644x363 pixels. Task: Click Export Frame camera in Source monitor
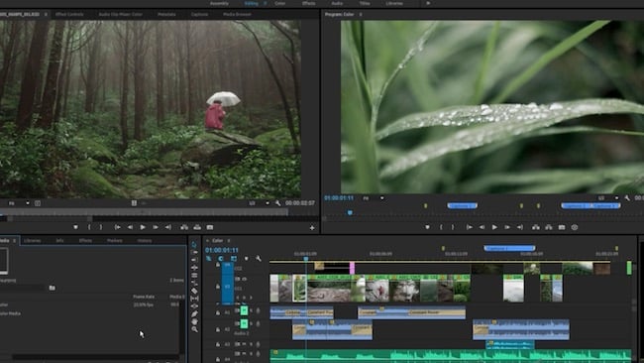point(210,227)
